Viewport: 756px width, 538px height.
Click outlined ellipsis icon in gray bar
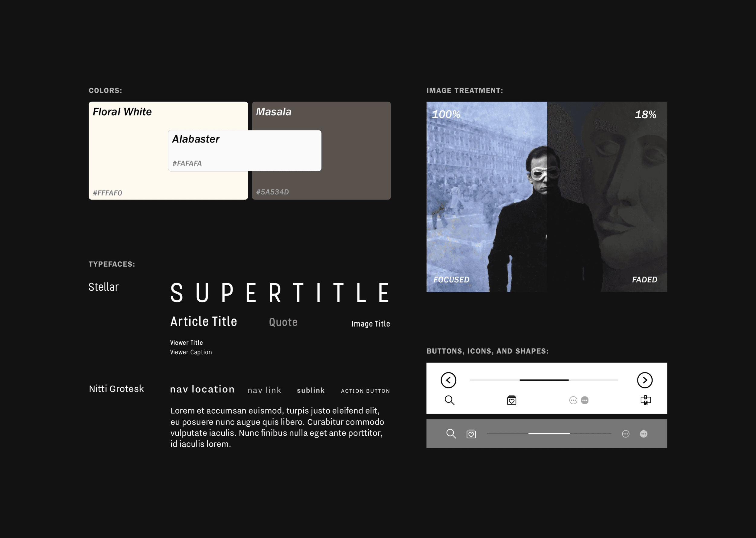[x=625, y=434]
